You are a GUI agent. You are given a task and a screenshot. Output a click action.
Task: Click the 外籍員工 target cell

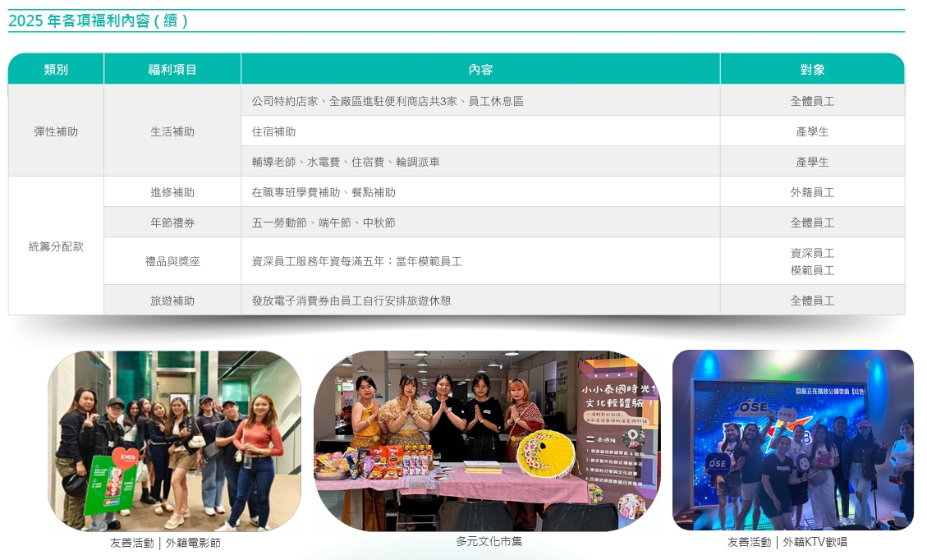click(x=812, y=192)
